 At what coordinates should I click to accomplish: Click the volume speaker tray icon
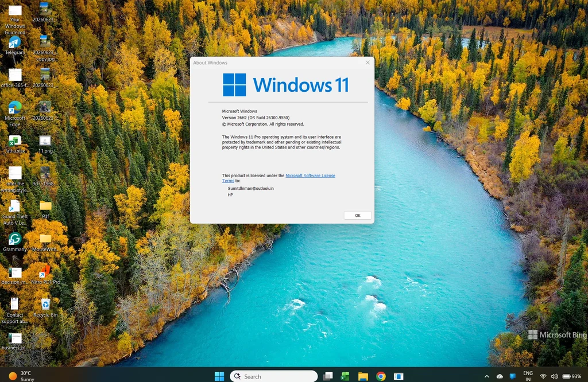(554, 376)
